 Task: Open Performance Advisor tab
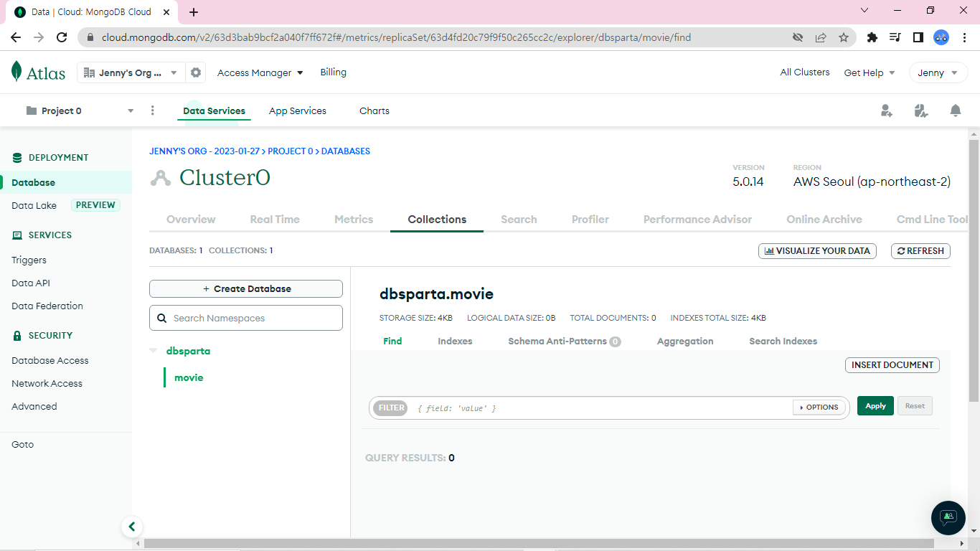[697, 220]
